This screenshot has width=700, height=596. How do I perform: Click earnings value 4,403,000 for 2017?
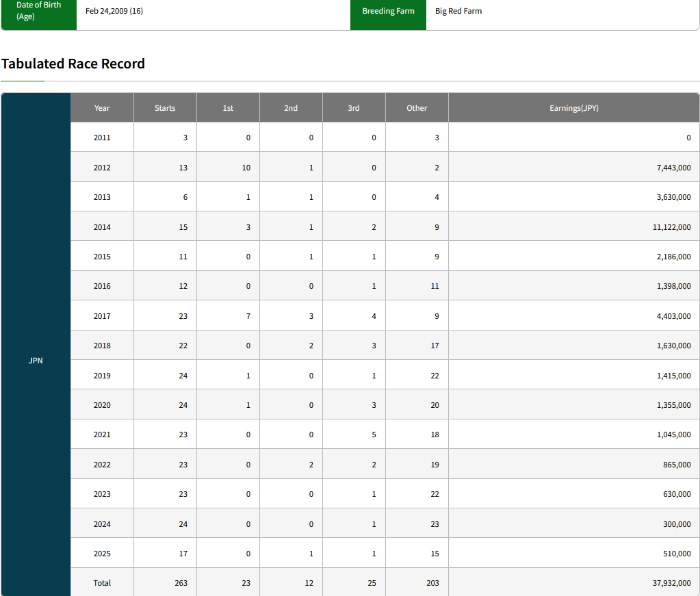tap(673, 316)
